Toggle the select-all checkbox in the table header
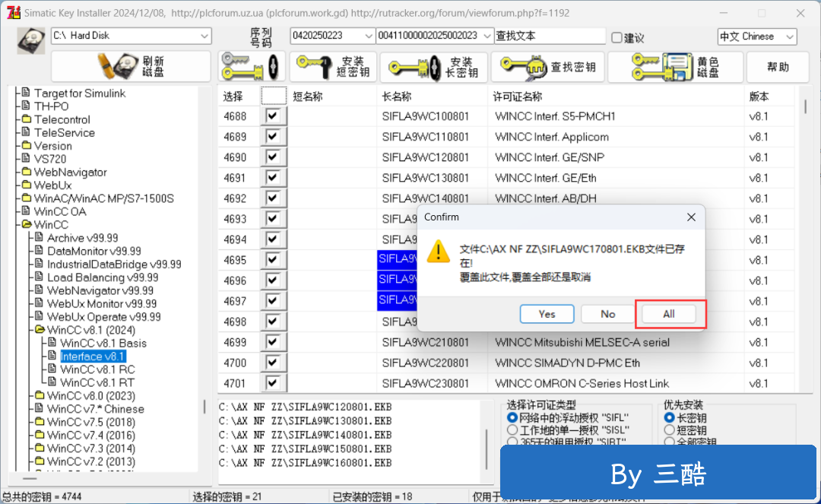Screen dimensions: 821x504 [274, 96]
